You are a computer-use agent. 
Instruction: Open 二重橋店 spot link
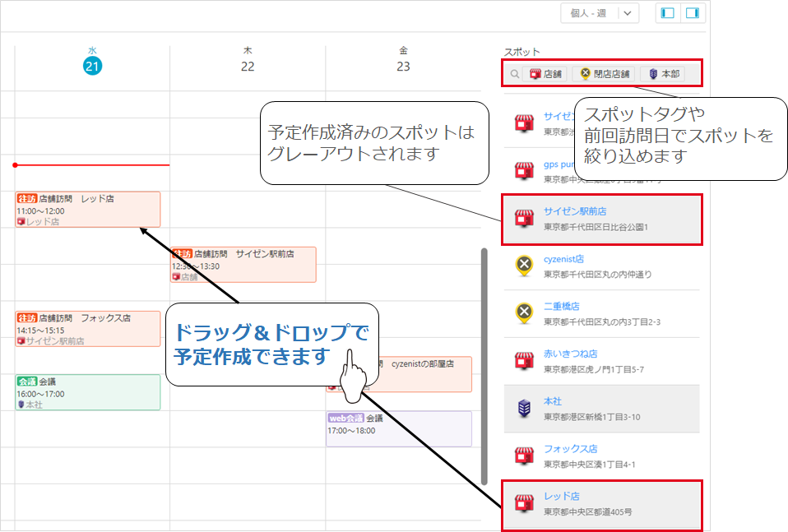[562, 307]
